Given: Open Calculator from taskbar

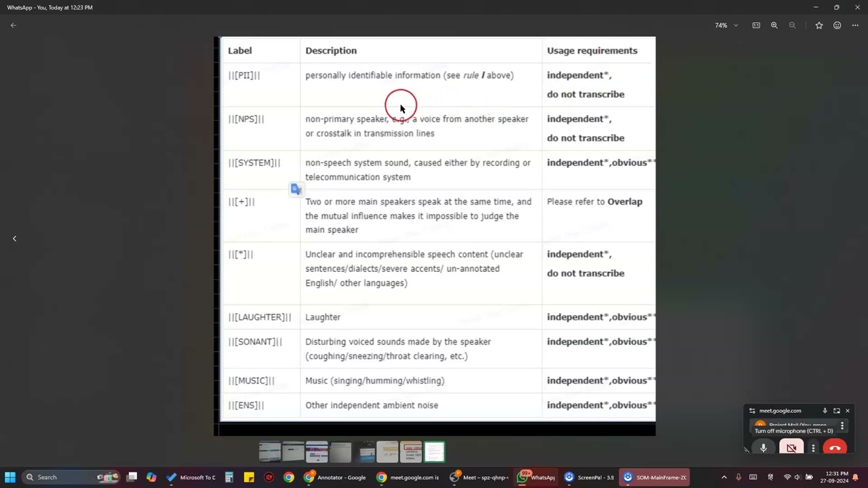Looking at the screenshot, I should (229, 477).
